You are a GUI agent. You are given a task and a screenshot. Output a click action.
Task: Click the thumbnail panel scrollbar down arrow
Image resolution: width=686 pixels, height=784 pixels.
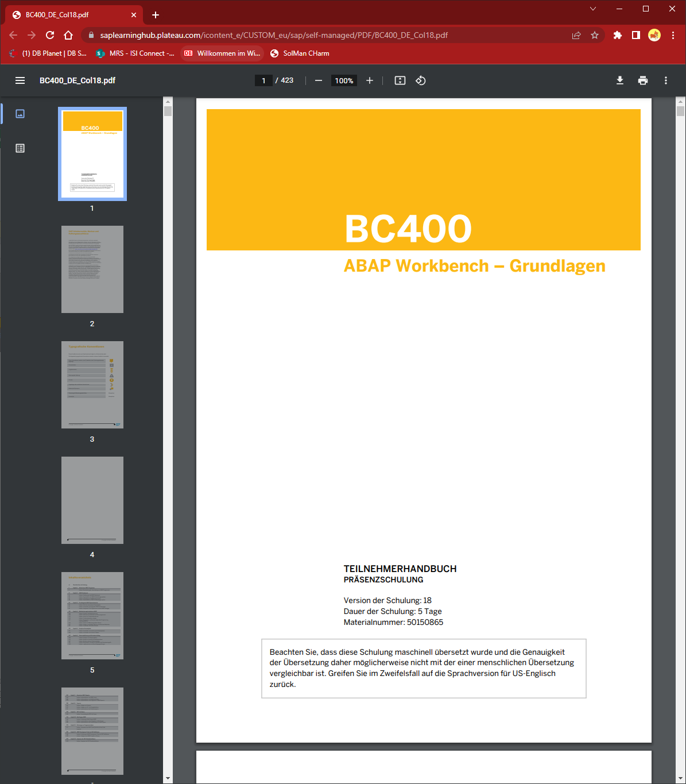coord(168,778)
